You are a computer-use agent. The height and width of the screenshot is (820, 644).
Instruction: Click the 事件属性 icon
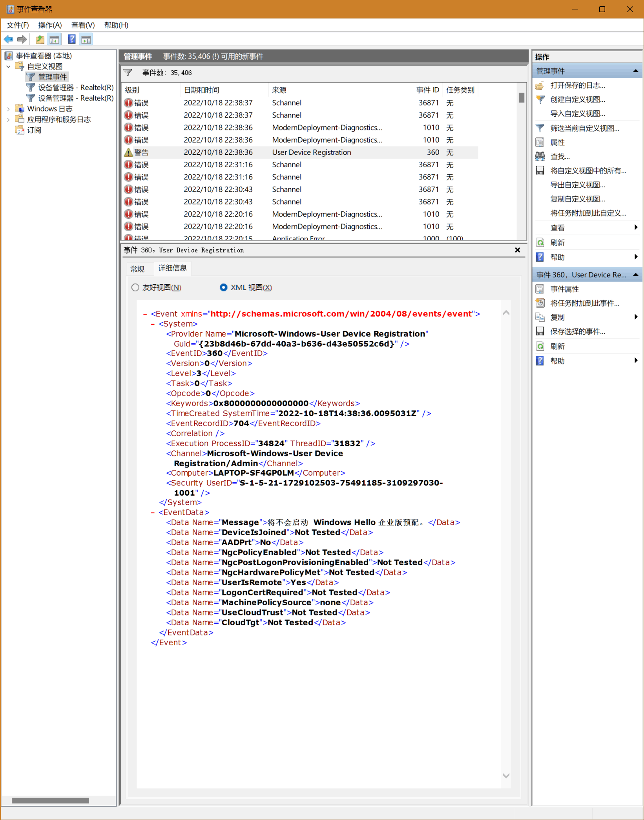[x=540, y=289]
